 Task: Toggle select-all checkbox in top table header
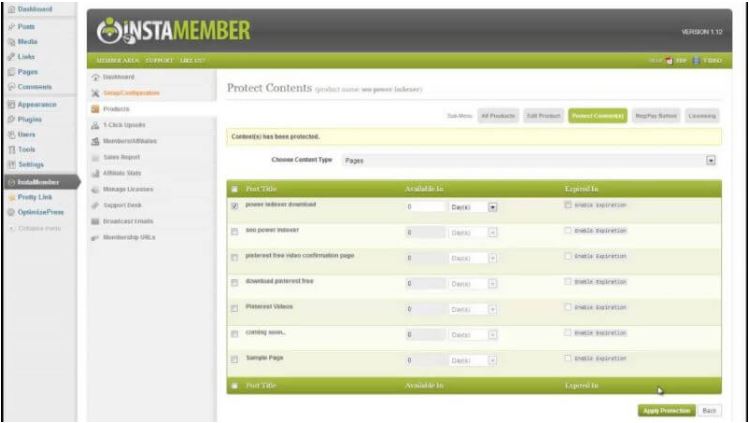tap(235, 189)
